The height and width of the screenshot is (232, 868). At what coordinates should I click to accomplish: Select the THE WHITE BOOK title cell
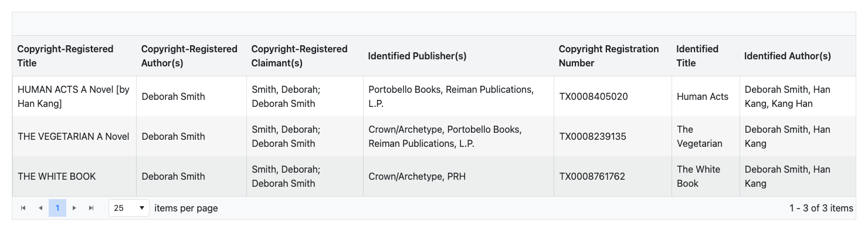[x=74, y=176]
